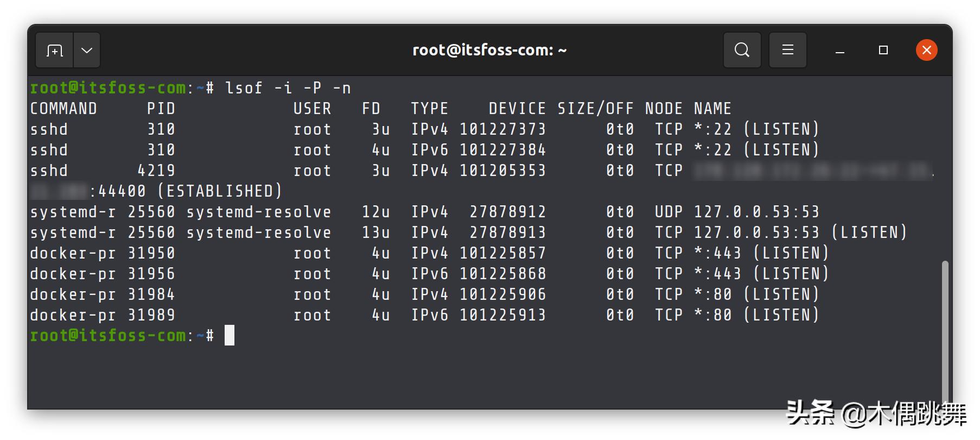The width and height of the screenshot is (980, 440).
Task: Click the PID column header
Action: click(161, 109)
